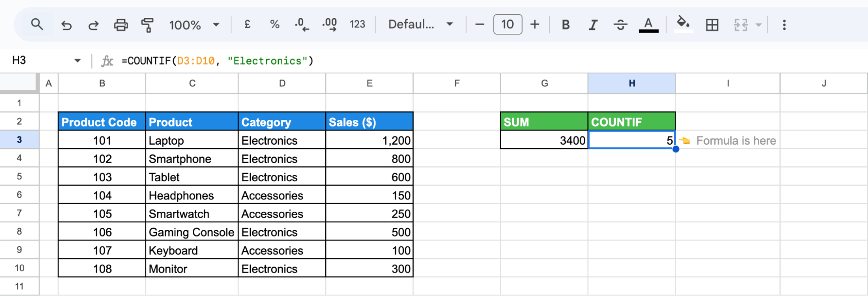Toggle strikethrough formatting
The height and width of the screenshot is (296, 868).
(x=620, y=25)
